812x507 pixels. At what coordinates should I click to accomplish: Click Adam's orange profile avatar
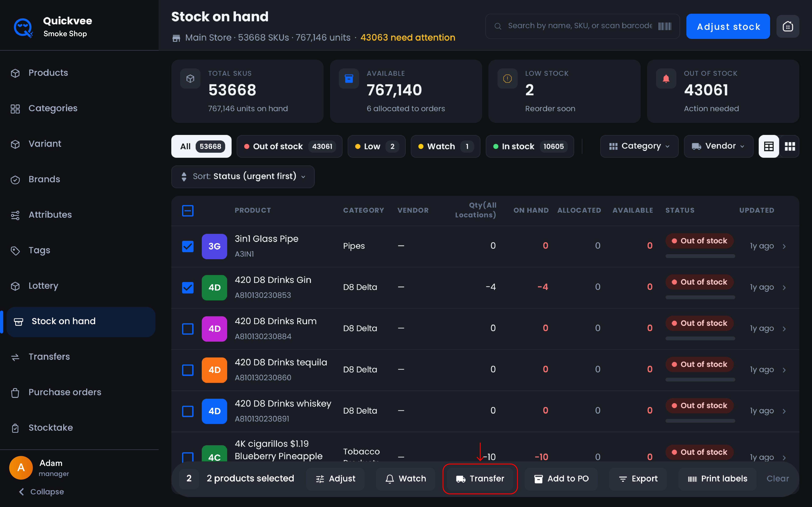click(21, 467)
